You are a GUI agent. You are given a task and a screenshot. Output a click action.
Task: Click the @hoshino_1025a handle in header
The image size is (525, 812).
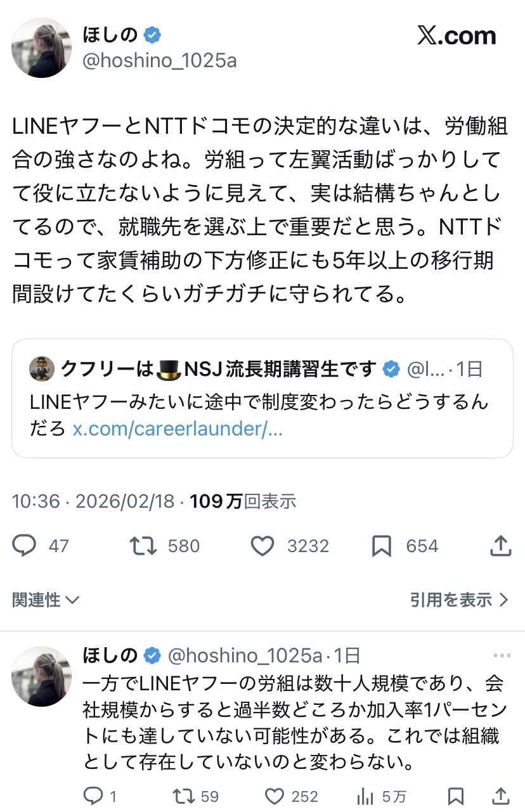160,61
